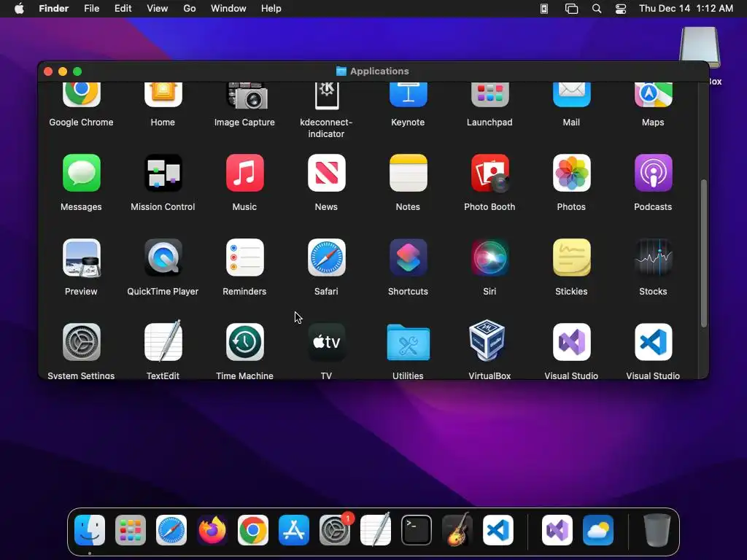Open App Store from the Dock
Viewport: 747px width, 560px height.
[x=294, y=530]
